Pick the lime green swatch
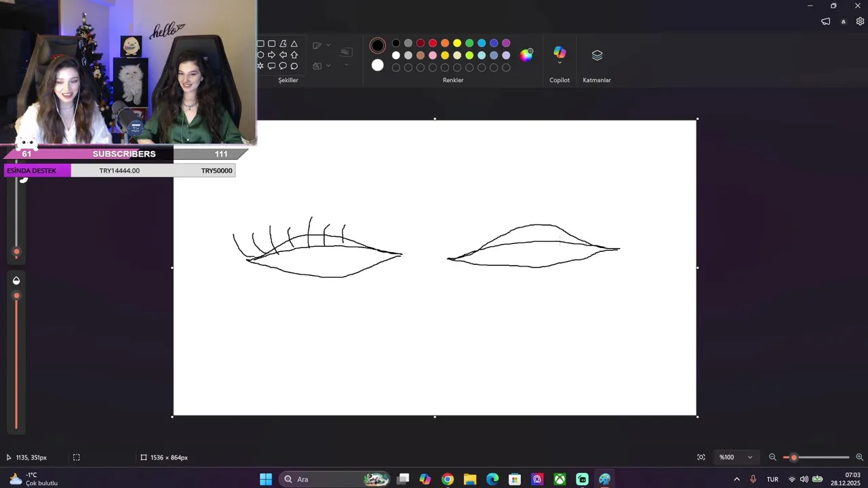 (x=469, y=56)
